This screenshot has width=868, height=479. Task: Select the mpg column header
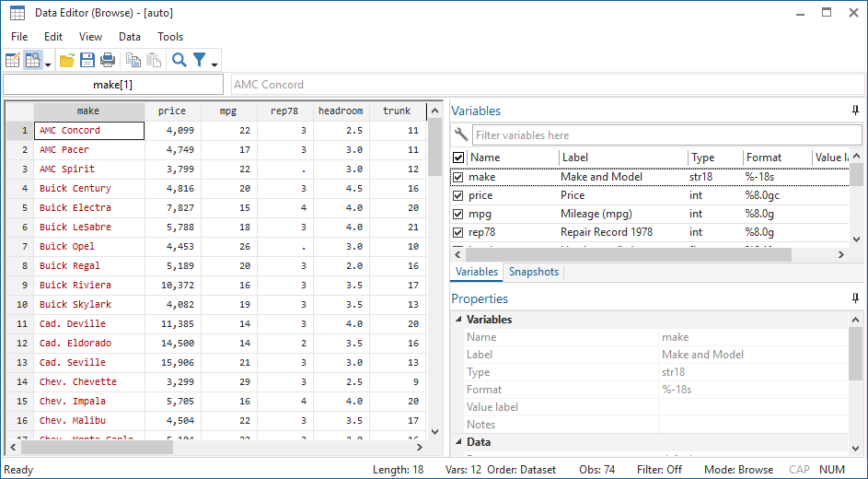(228, 111)
